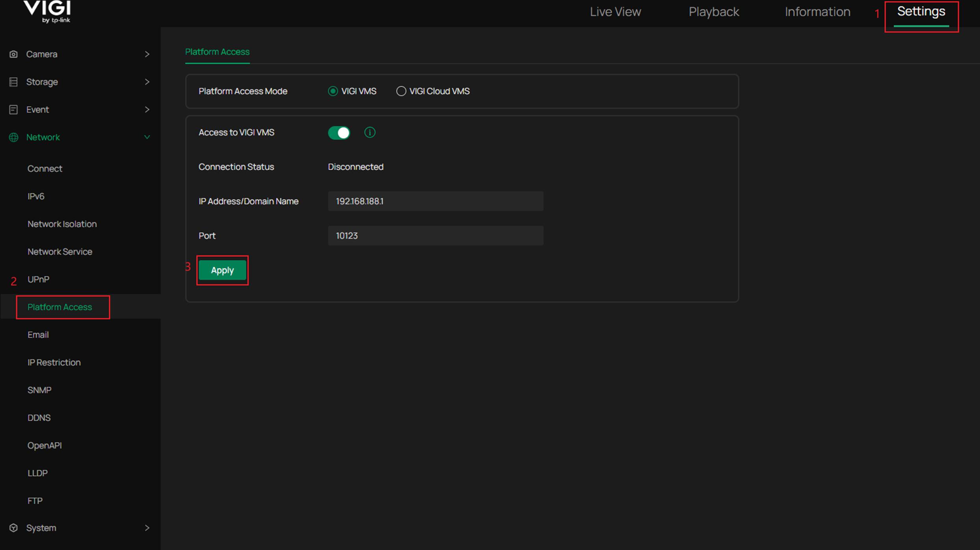Viewport: 980px width, 550px height.
Task: Click the Platform Access Mode label
Action: click(x=243, y=91)
